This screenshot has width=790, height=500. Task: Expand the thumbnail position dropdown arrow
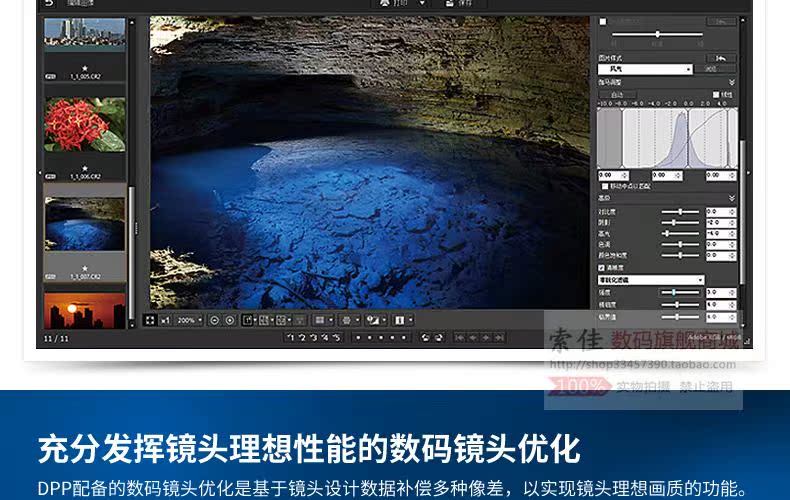331,320
